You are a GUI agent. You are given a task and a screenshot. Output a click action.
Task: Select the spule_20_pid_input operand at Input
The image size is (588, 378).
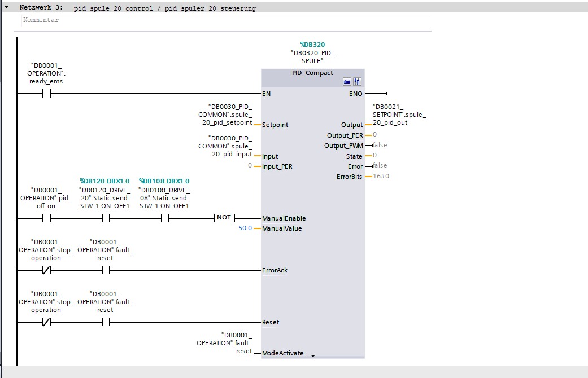(225, 146)
